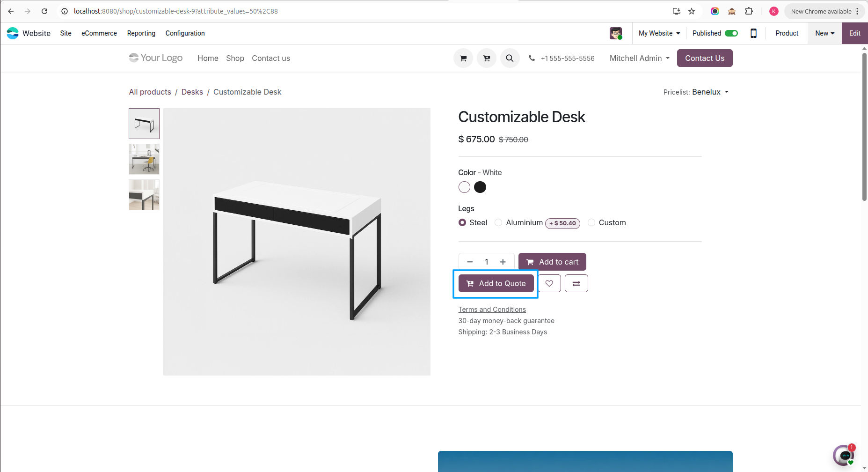This screenshot has height=472, width=868.
Task: Add the desk to the wishlist heart
Action: (x=549, y=283)
